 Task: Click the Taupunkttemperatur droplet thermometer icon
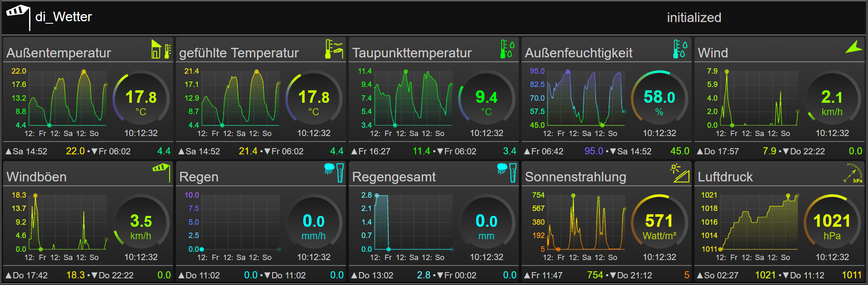507,49
